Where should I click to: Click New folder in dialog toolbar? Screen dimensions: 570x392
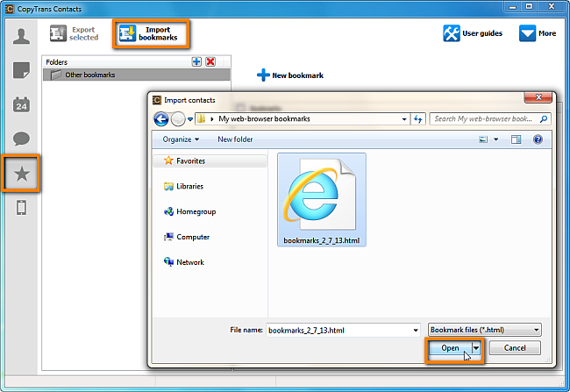235,139
